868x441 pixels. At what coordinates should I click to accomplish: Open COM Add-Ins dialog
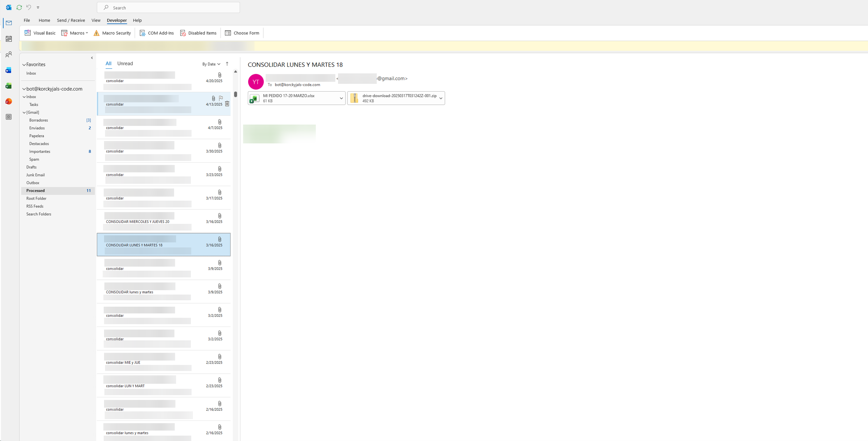157,33
